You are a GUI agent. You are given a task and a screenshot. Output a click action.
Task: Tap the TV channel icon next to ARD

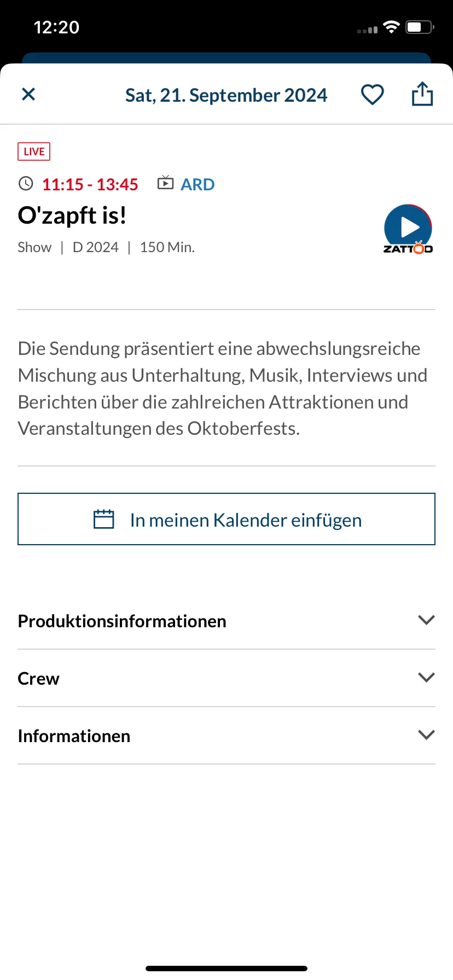165,183
